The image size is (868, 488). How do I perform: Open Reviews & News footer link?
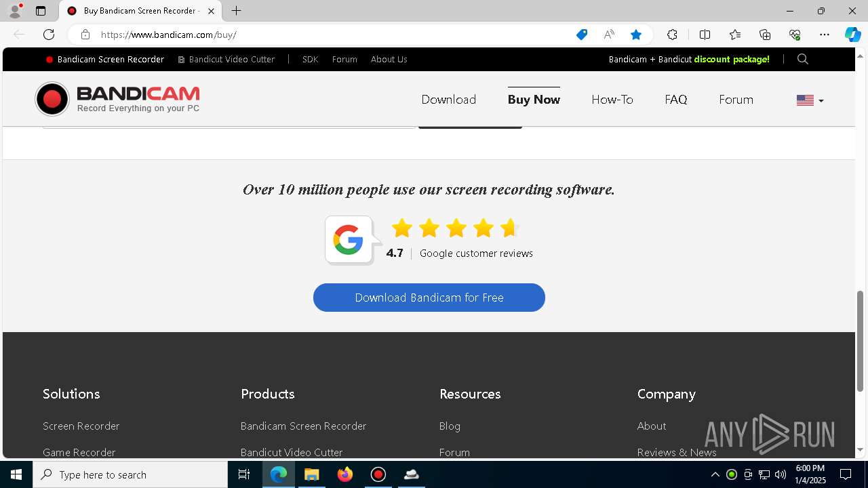[677, 452]
